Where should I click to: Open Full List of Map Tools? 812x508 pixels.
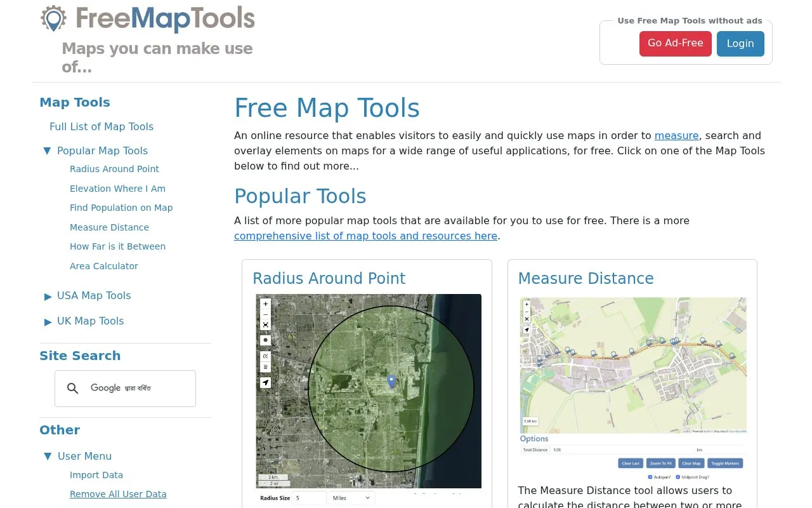coord(101,126)
